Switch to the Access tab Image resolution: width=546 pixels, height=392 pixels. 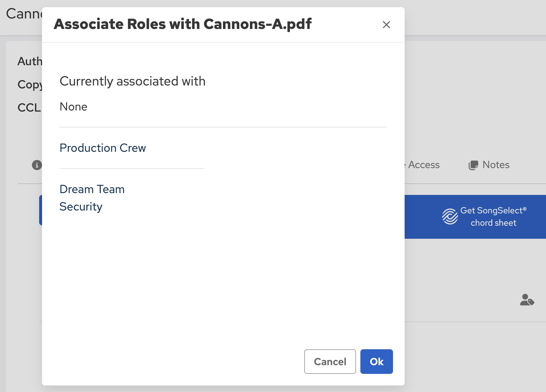point(423,165)
